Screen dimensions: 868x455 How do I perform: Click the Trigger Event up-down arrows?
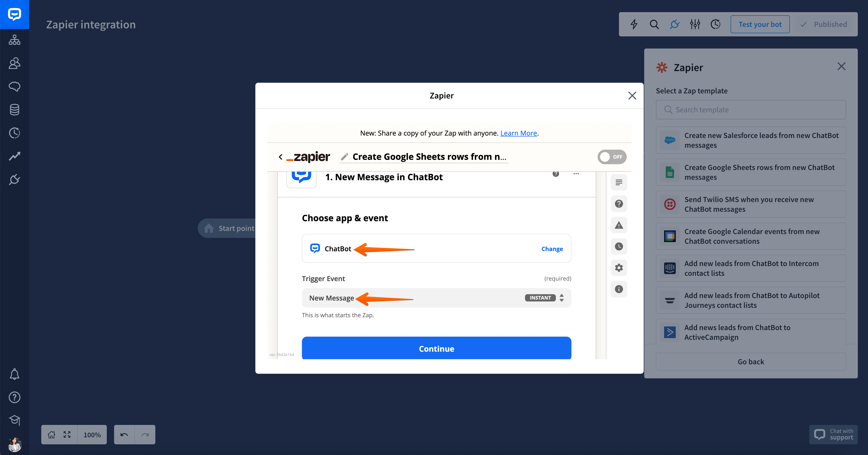(x=561, y=298)
